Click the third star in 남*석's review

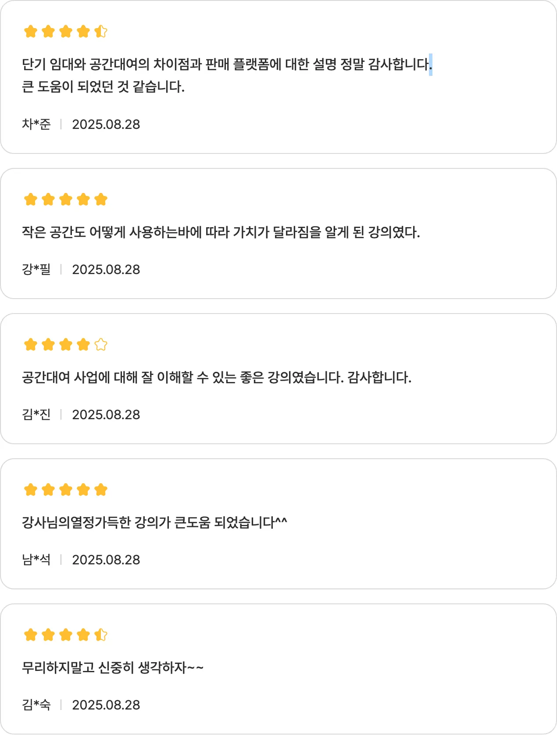66,490
